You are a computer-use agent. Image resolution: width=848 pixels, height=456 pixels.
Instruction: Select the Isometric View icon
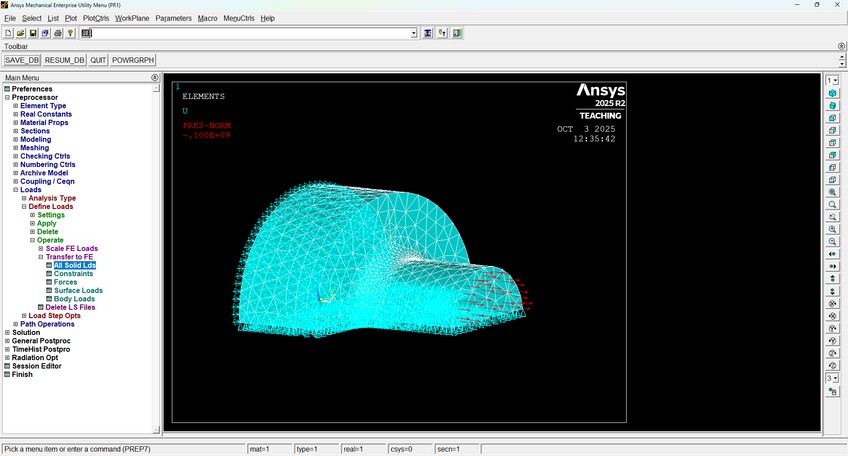(x=832, y=93)
